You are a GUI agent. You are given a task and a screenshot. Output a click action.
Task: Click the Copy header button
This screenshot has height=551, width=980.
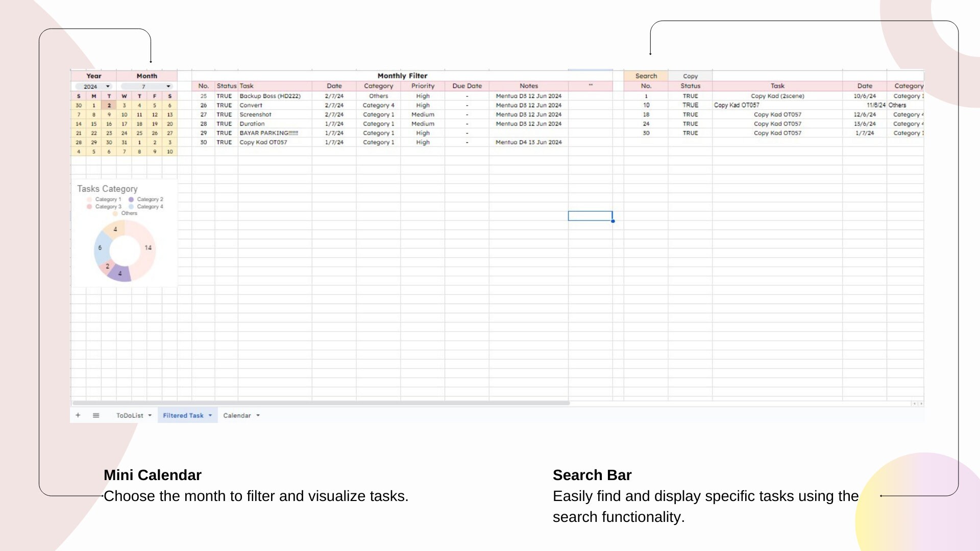click(690, 76)
